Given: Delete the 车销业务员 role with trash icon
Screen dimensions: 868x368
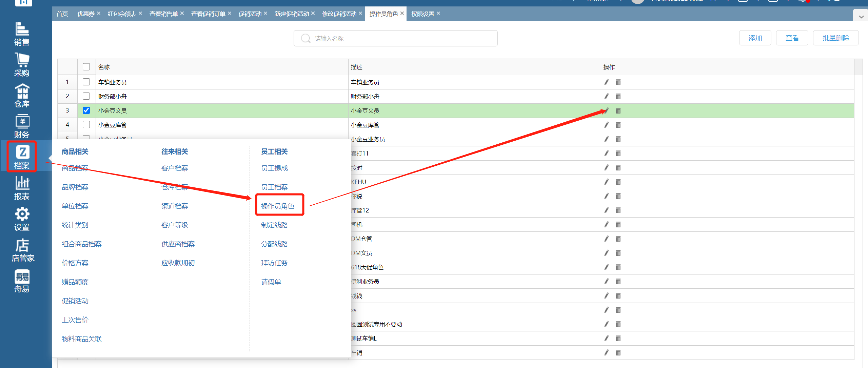Looking at the screenshot, I should (618, 82).
